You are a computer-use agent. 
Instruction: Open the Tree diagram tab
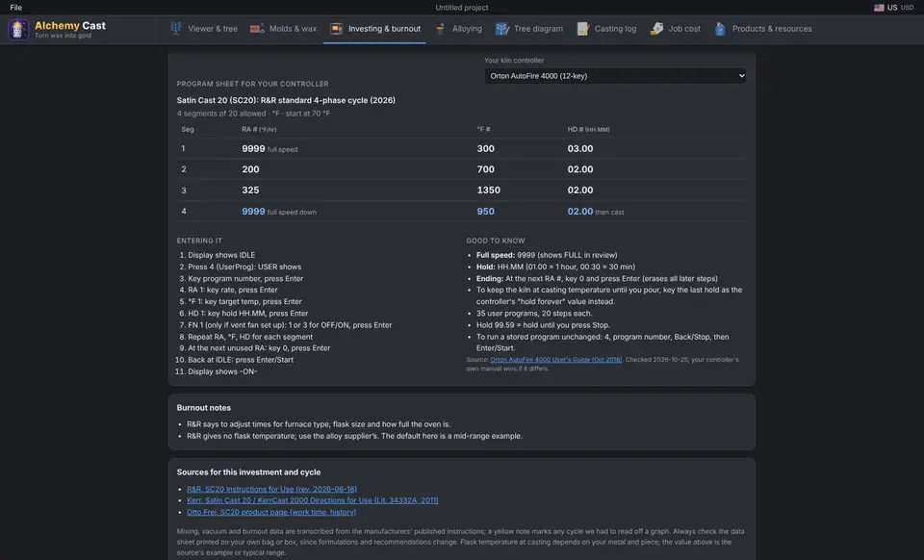click(x=529, y=29)
